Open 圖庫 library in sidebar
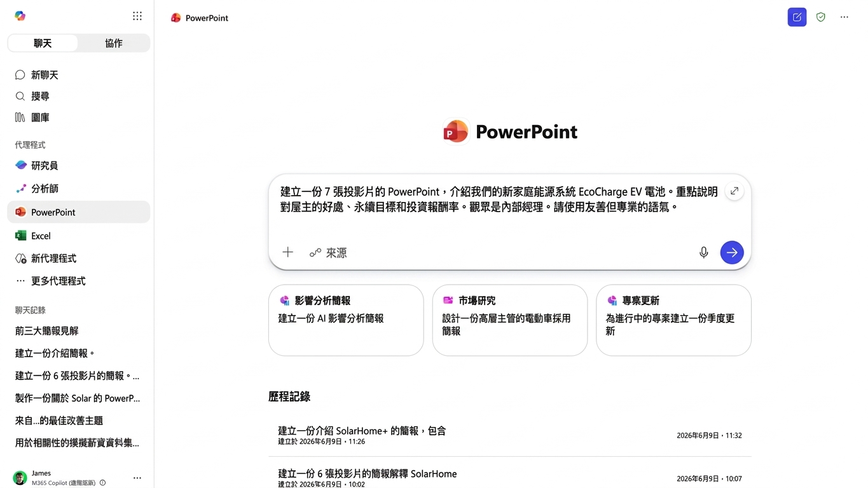The image size is (868, 488). pos(79,118)
